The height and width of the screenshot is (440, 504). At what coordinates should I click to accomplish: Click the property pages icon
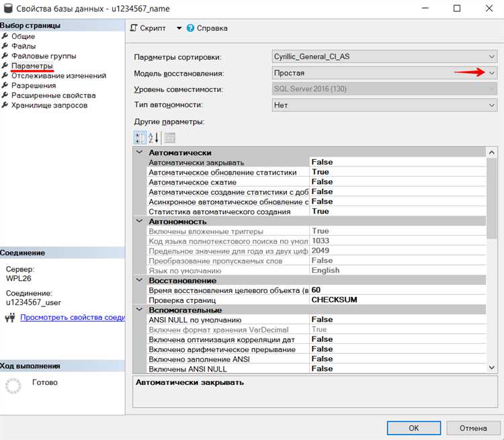[169, 138]
